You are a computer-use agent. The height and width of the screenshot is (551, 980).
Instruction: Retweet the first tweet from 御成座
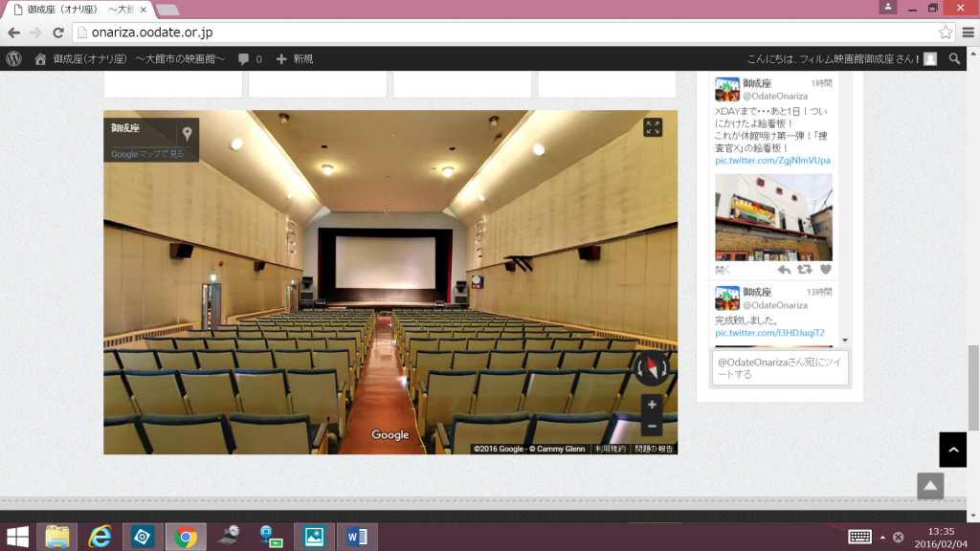pyautogui.click(x=805, y=270)
